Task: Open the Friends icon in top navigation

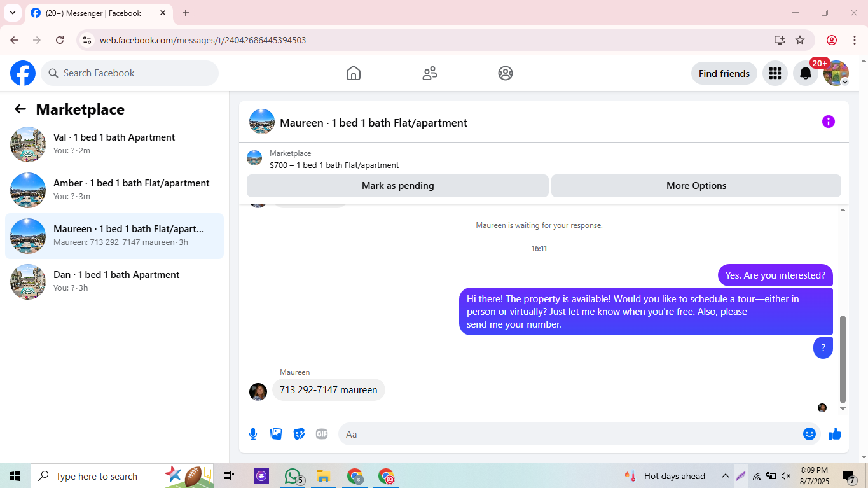Action: tap(430, 73)
